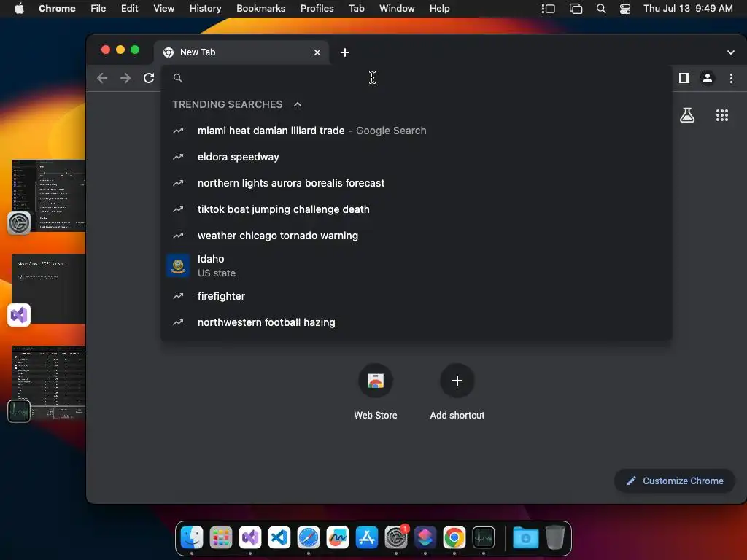747x560 pixels.
Task: Open the View menu
Action: [x=163, y=8]
